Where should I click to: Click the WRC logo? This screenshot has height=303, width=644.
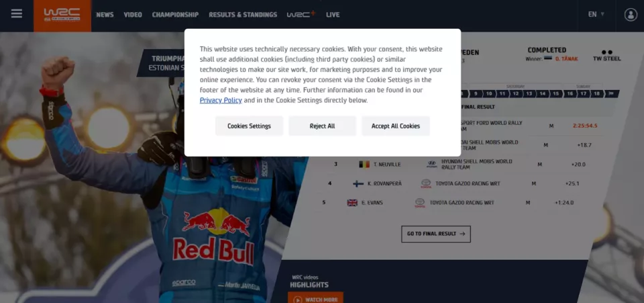click(62, 15)
